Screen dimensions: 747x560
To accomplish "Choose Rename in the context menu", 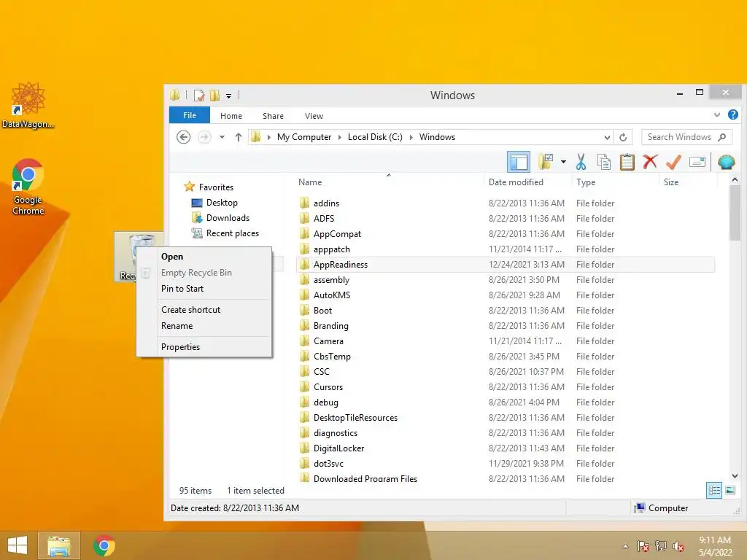I will click(x=204, y=326).
